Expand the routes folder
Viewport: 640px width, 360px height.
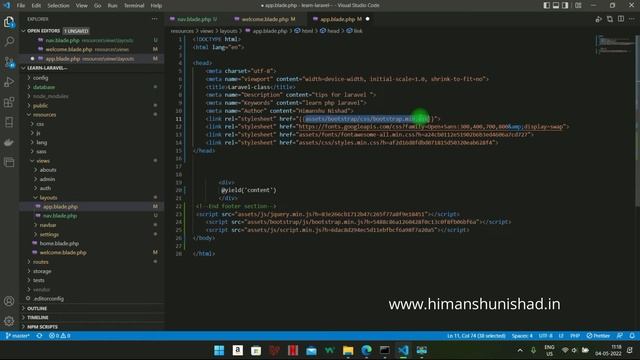(40, 262)
